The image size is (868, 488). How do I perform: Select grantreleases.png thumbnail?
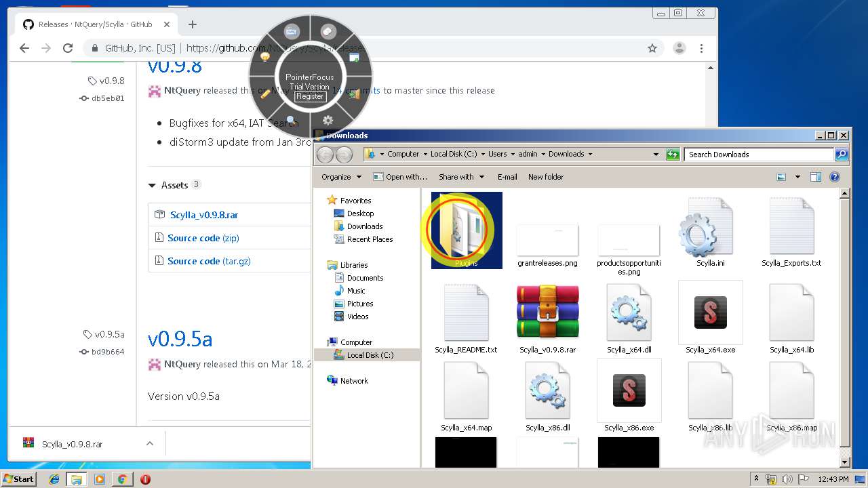pyautogui.click(x=547, y=241)
